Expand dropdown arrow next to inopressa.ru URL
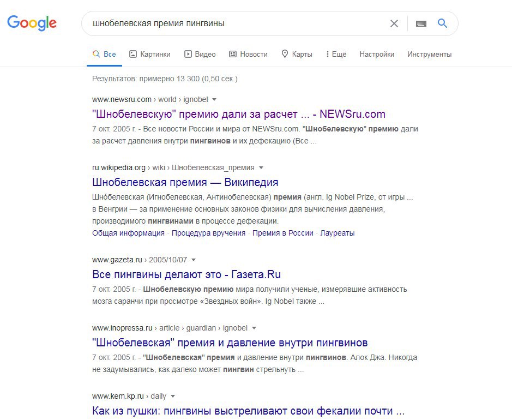Screen dimensions: 512x420 (254, 328)
